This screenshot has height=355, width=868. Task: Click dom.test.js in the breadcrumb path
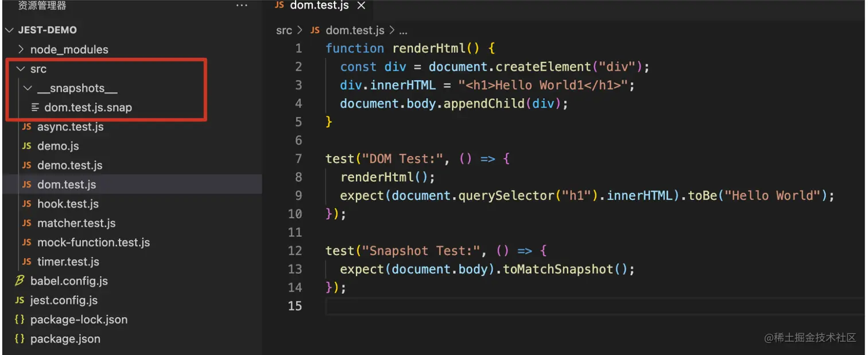355,30
